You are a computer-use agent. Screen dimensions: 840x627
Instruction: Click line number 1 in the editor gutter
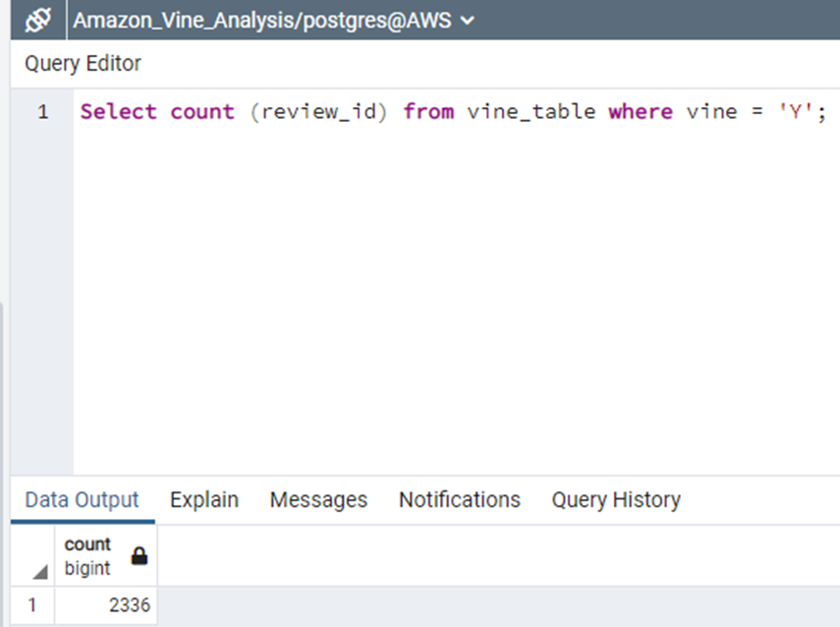[41, 111]
